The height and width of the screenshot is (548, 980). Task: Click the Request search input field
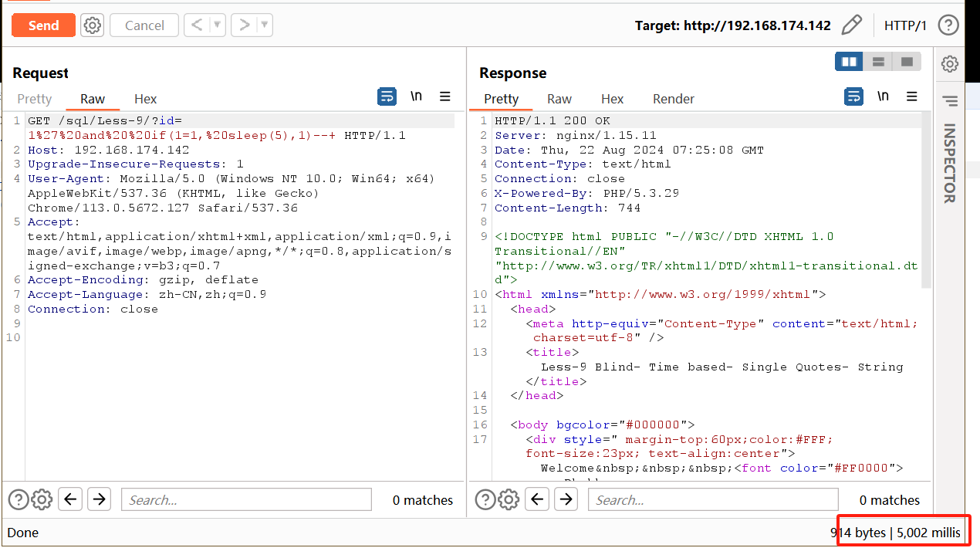click(246, 499)
